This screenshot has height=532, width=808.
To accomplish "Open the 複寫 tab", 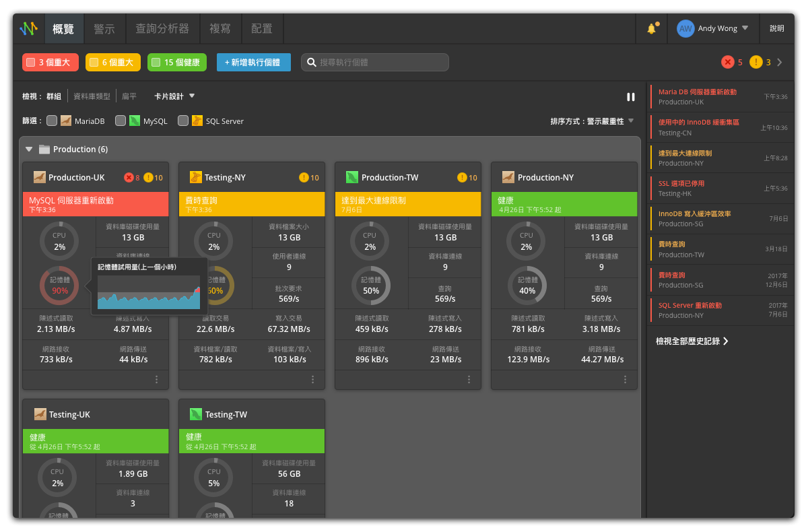I will point(220,28).
